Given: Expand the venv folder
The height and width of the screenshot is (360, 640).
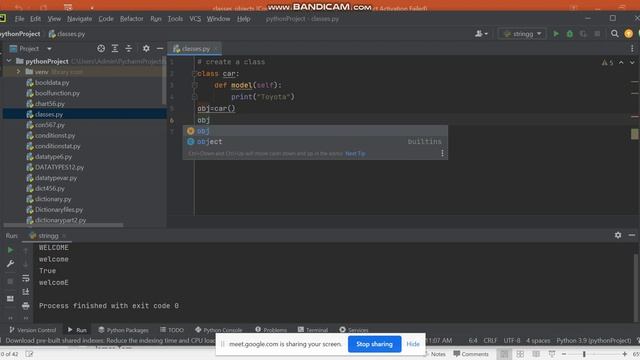Looking at the screenshot, I should tap(18, 72).
